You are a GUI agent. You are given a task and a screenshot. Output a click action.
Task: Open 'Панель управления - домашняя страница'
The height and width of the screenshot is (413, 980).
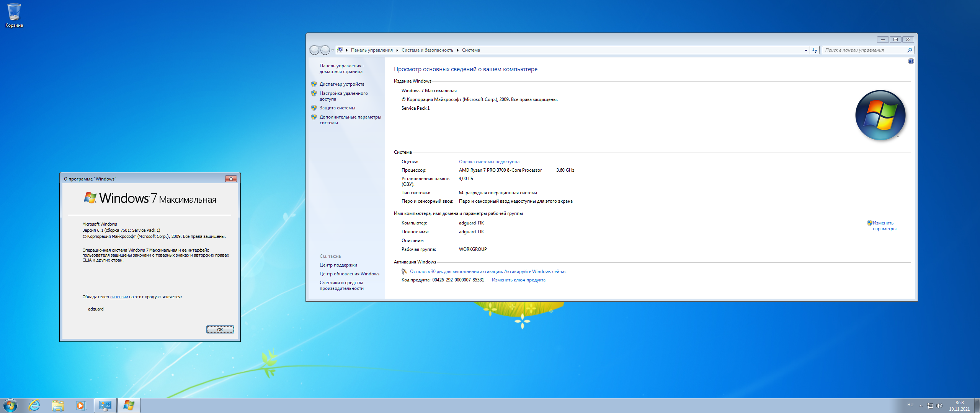click(341, 68)
